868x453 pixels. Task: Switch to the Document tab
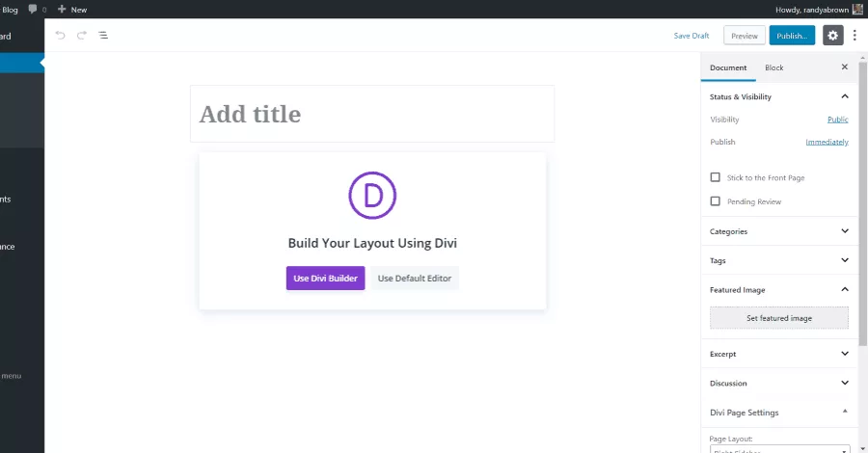point(728,67)
